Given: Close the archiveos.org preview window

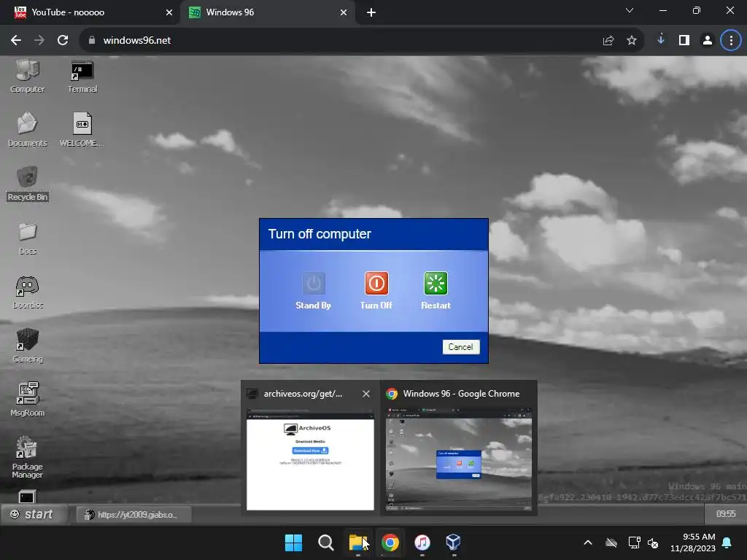Looking at the screenshot, I should pyautogui.click(x=366, y=394).
